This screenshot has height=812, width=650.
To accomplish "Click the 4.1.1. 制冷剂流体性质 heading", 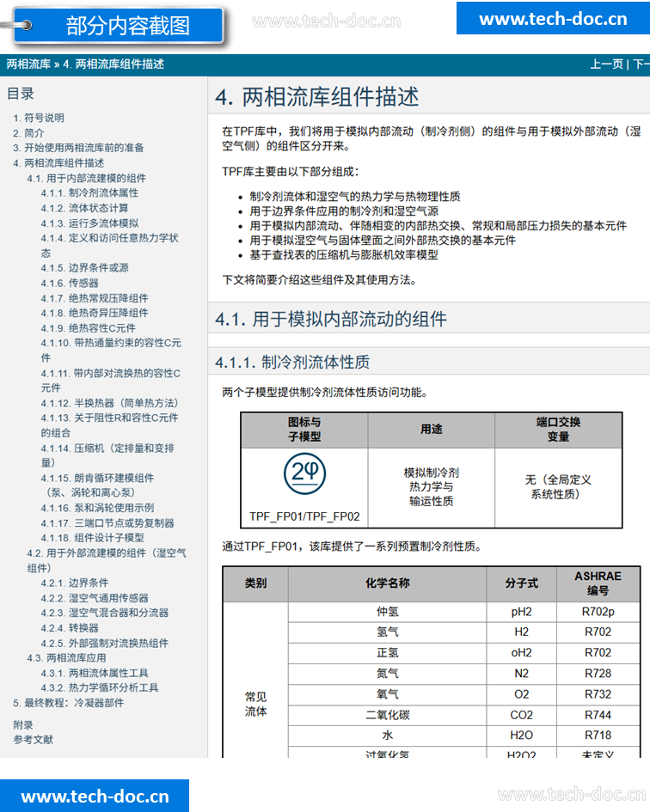I will pyautogui.click(x=292, y=362).
